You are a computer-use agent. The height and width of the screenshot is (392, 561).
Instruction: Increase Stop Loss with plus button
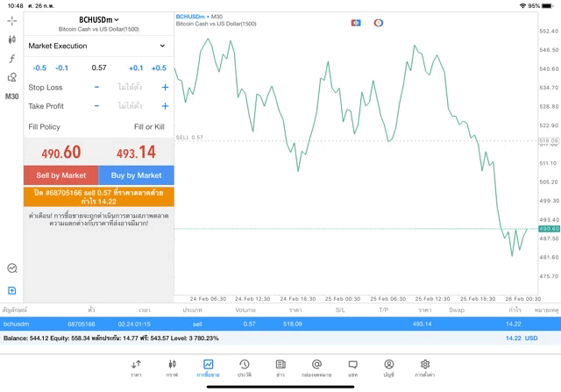tap(165, 87)
